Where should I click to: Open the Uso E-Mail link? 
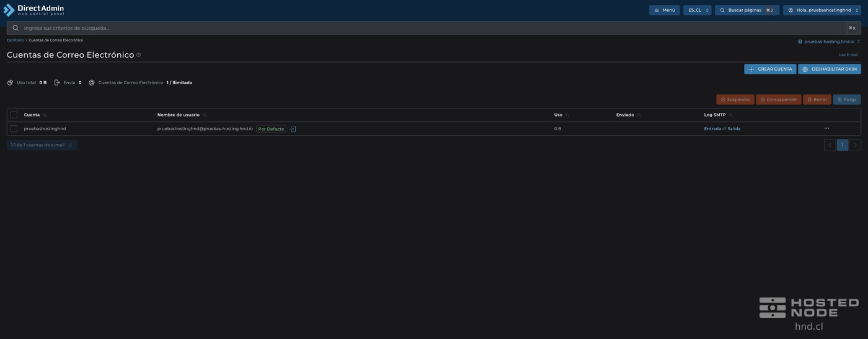[x=848, y=55]
